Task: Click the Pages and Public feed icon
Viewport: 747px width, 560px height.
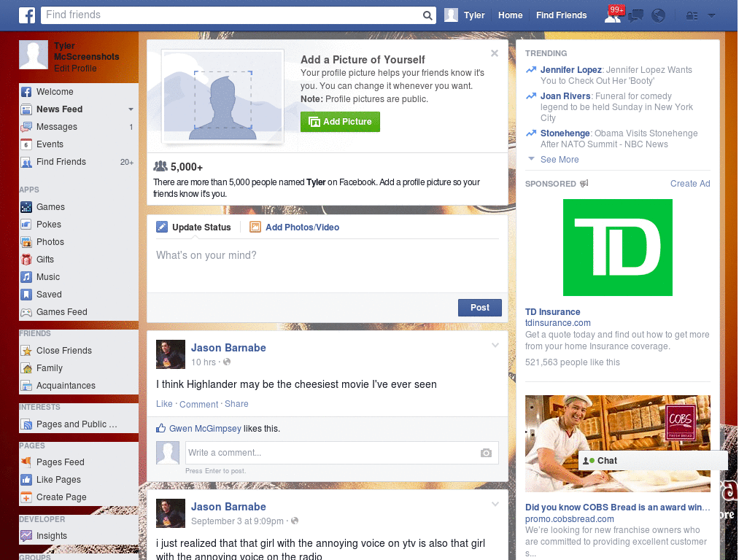Action: pyautogui.click(x=26, y=424)
